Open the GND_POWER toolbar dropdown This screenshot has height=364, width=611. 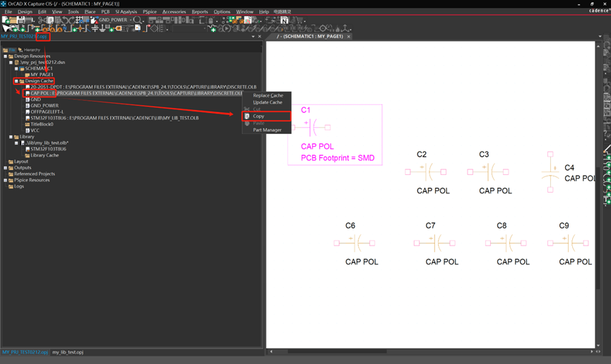tap(130, 20)
